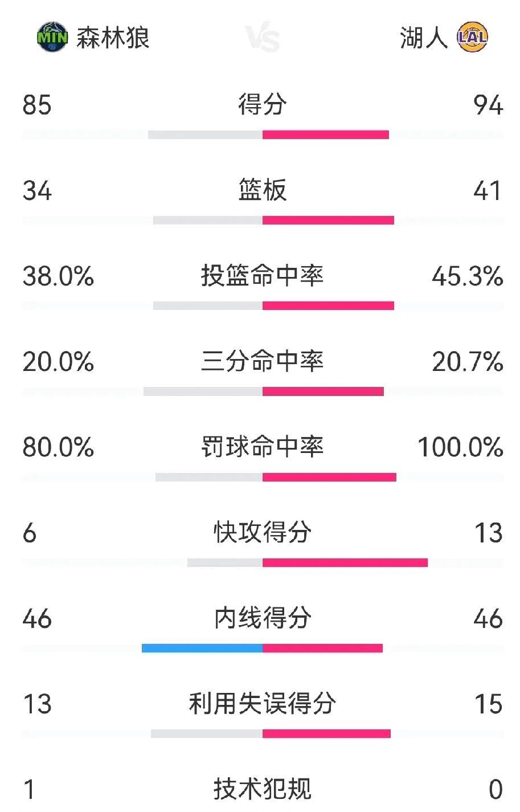This screenshot has width=520, height=812.
Task: Click the Timberwolves 38.0% shooting value
Action: coord(59,276)
